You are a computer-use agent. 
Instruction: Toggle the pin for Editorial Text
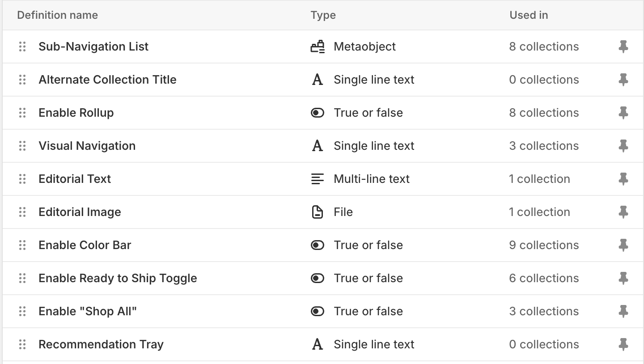pos(623,179)
